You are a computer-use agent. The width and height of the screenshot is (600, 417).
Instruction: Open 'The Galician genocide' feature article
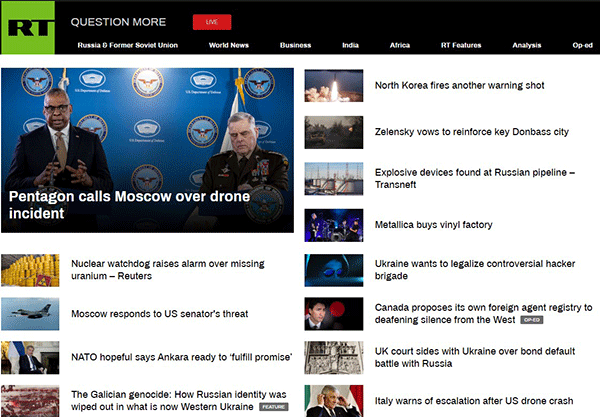pos(179,401)
